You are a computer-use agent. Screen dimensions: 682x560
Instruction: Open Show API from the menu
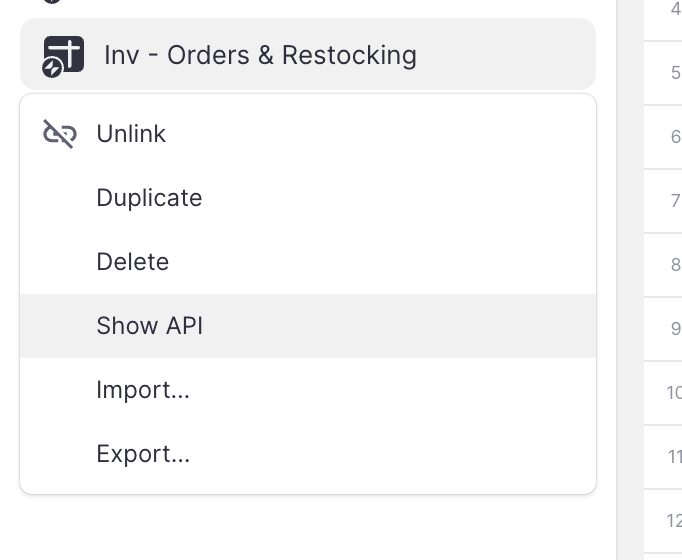(149, 326)
